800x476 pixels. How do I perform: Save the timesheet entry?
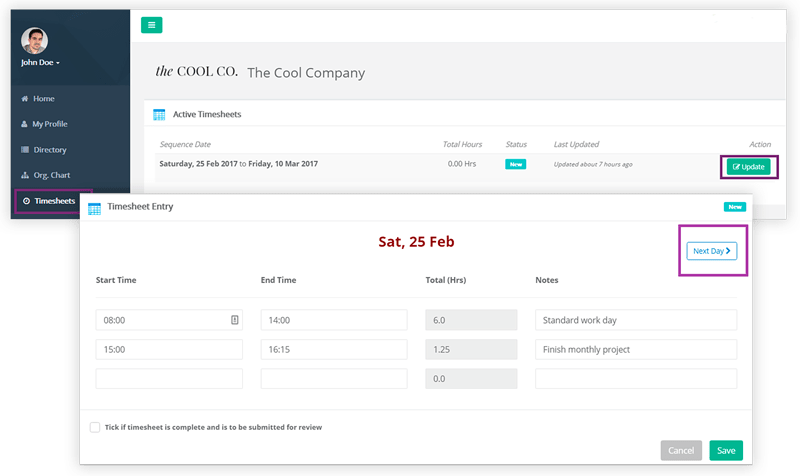[726, 450]
